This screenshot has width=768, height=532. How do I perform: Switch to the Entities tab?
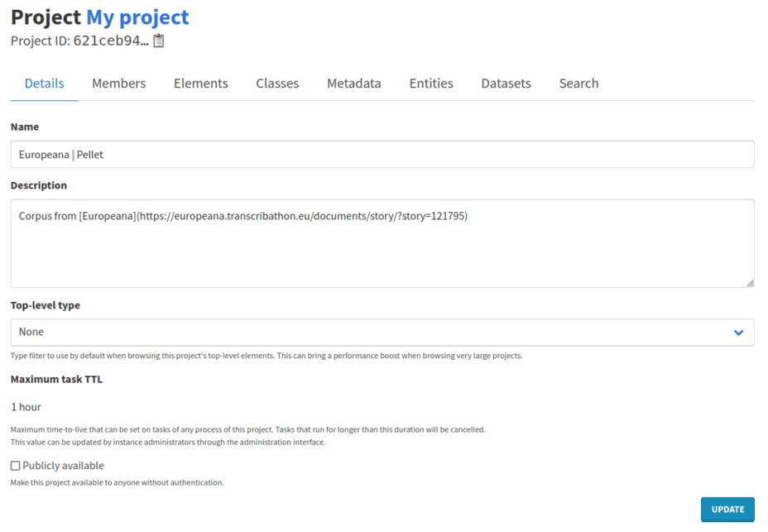431,84
